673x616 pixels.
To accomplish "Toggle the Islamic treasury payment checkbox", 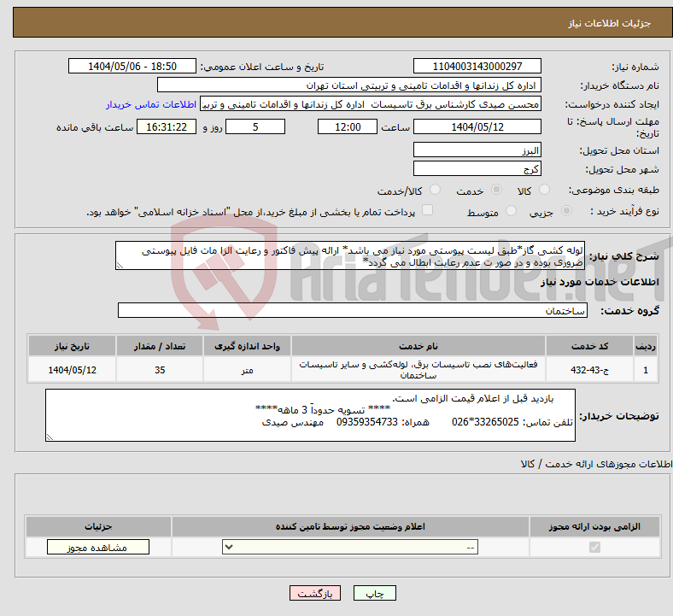I will [x=427, y=210].
